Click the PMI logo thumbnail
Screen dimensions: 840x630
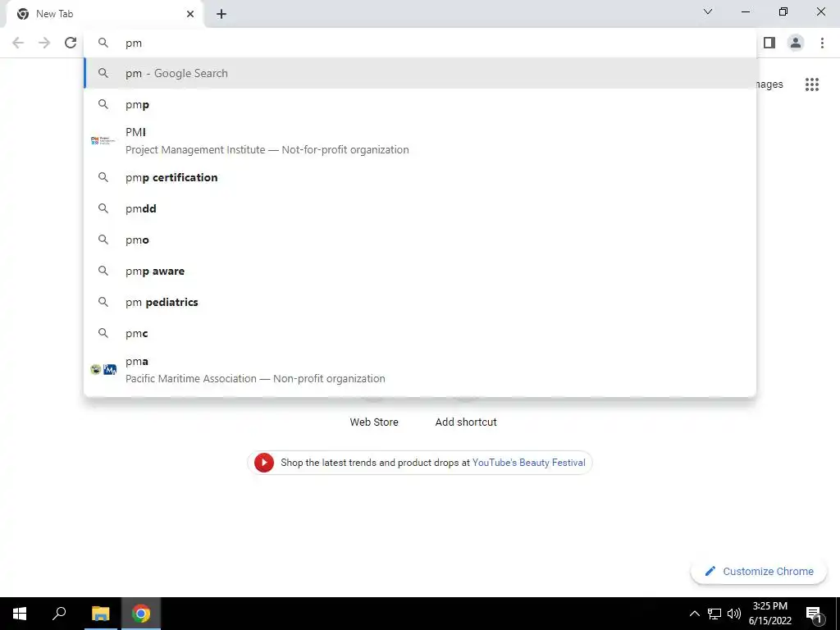(x=103, y=140)
